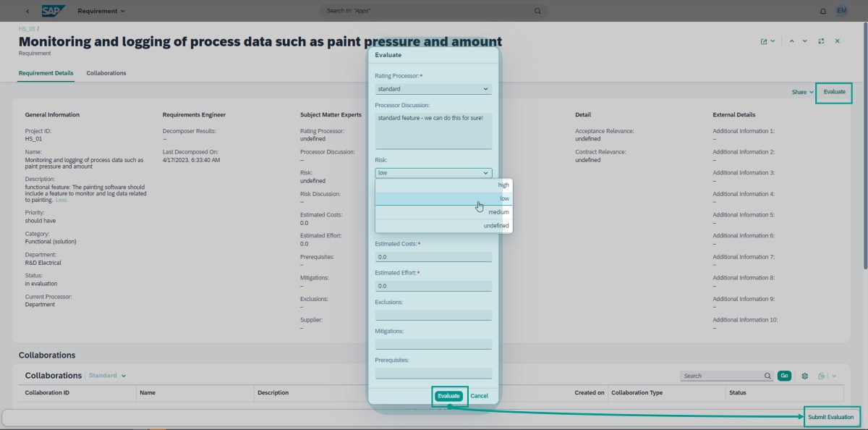Click the Name column header

(x=148, y=392)
